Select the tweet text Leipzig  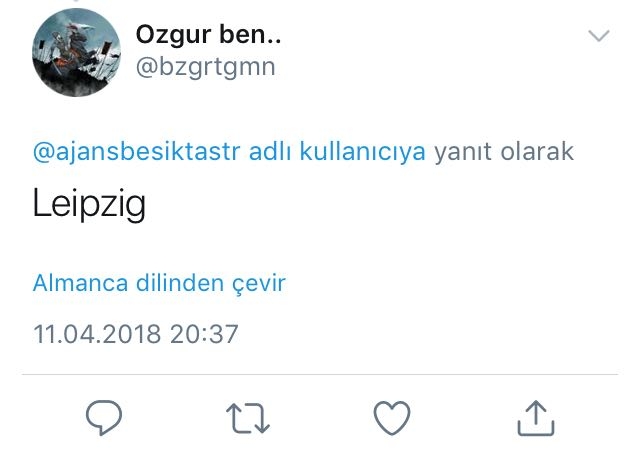pos(89,204)
